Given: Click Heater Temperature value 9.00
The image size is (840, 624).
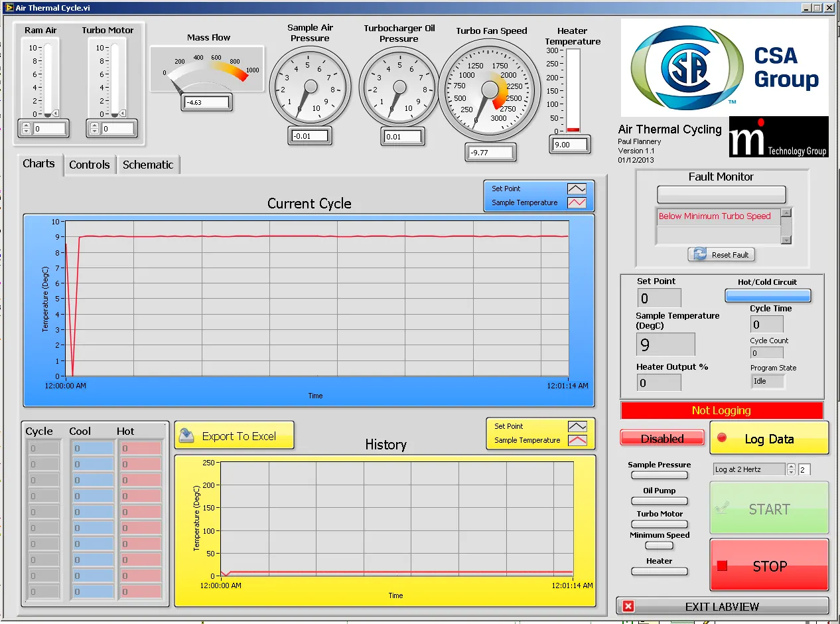Looking at the screenshot, I should 570,144.
